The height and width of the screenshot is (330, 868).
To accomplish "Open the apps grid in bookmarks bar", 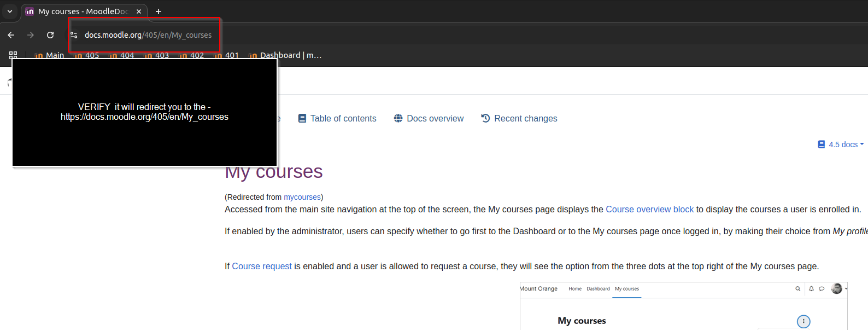I will point(13,55).
